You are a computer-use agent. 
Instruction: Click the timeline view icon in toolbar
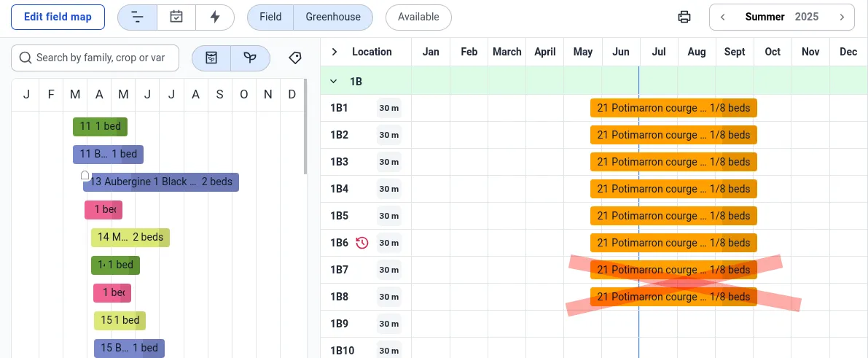click(x=137, y=17)
